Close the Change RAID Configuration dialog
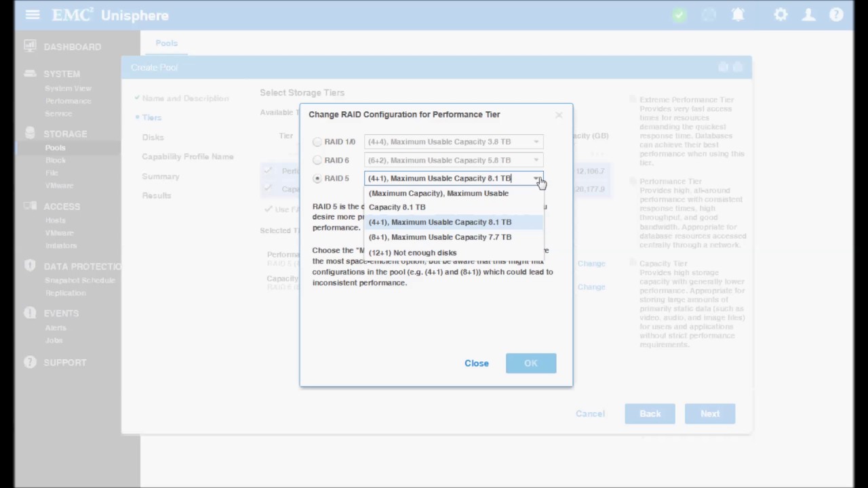868x488 pixels. pos(559,115)
